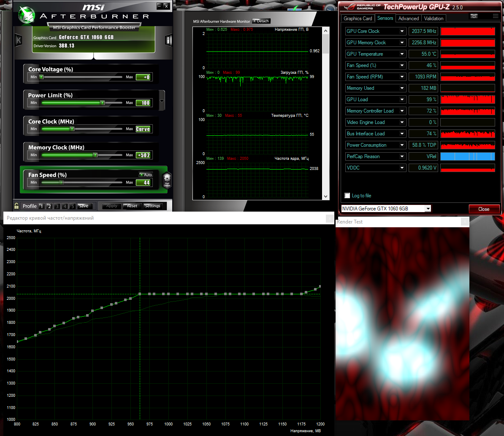Click the Fan Speed 44 value field

click(143, 183)
